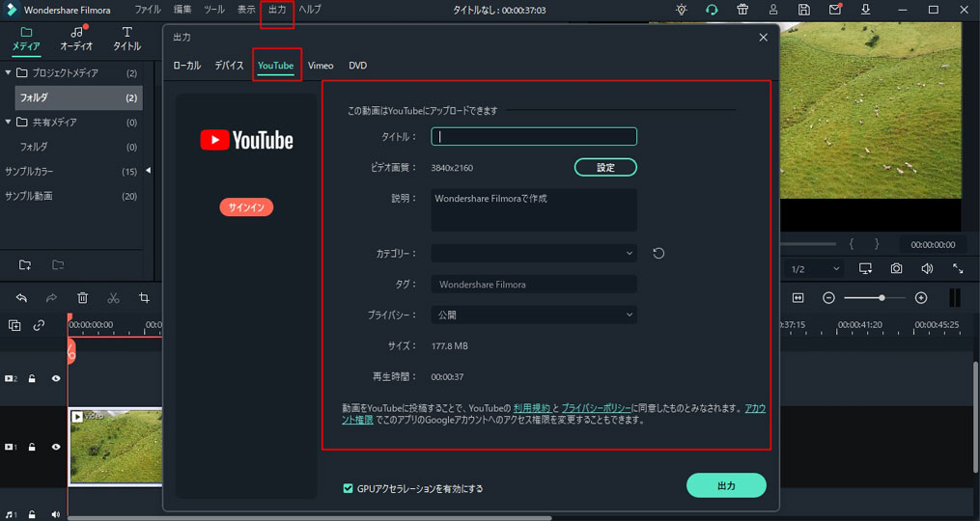The height and width of the screenshot is (521, 980).
Task: Click the description text area
Action: pos(534,210)
